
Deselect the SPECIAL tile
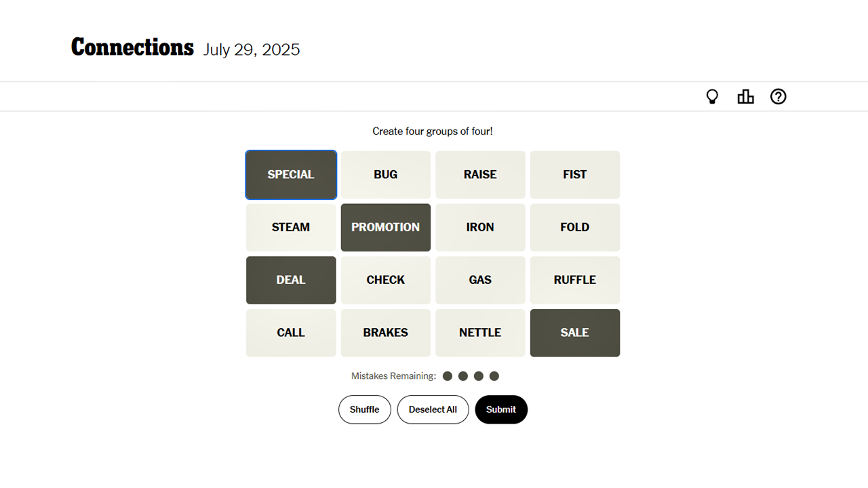coord(291,174)
